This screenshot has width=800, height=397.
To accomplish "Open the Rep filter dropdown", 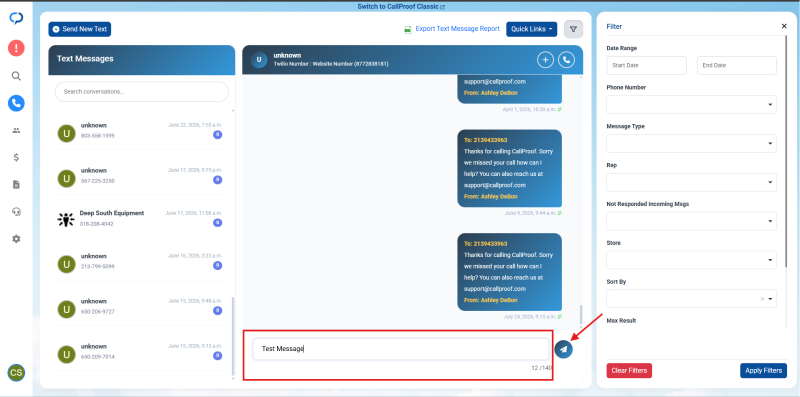I will [x=691, y=182].
